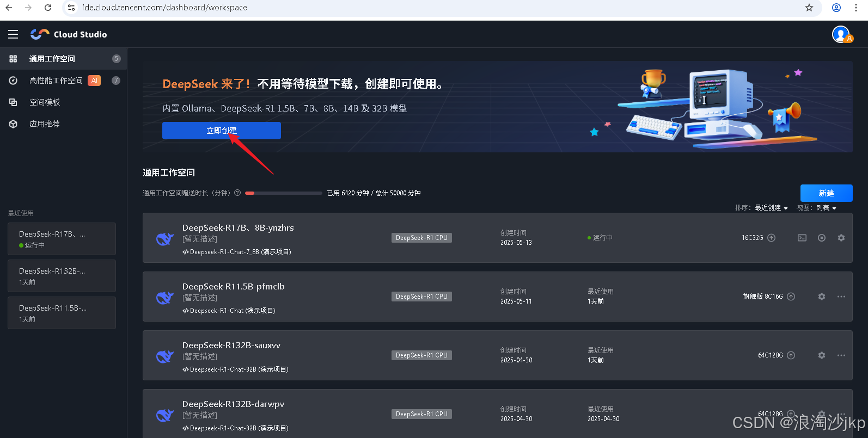The height and width of the screenshot is (438, 868).
Task: Click 16C32G spec label
Action: (752, 238)
